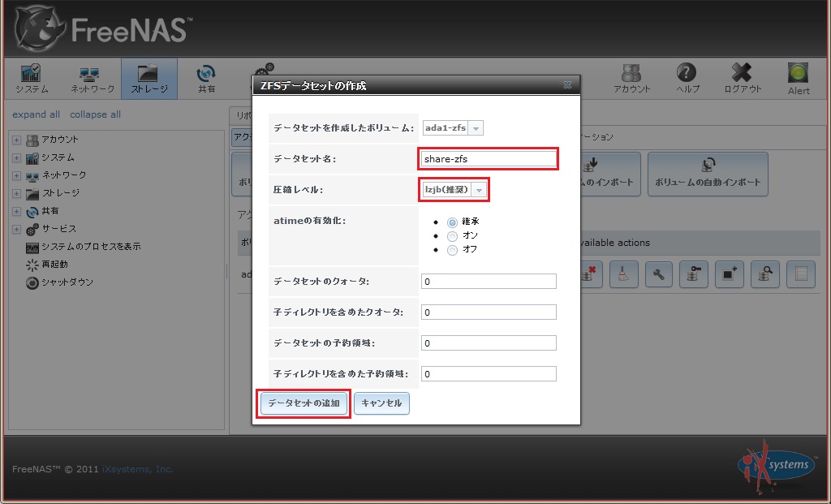This screenshot has width=831, height=504.
Task: Click the データセット名 input field
Action: (x=489, y=159)
